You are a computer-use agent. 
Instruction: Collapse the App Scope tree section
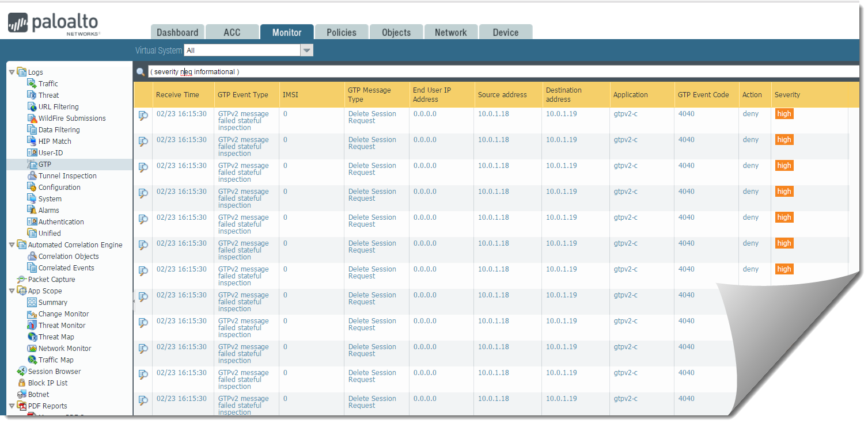(12, 291)
